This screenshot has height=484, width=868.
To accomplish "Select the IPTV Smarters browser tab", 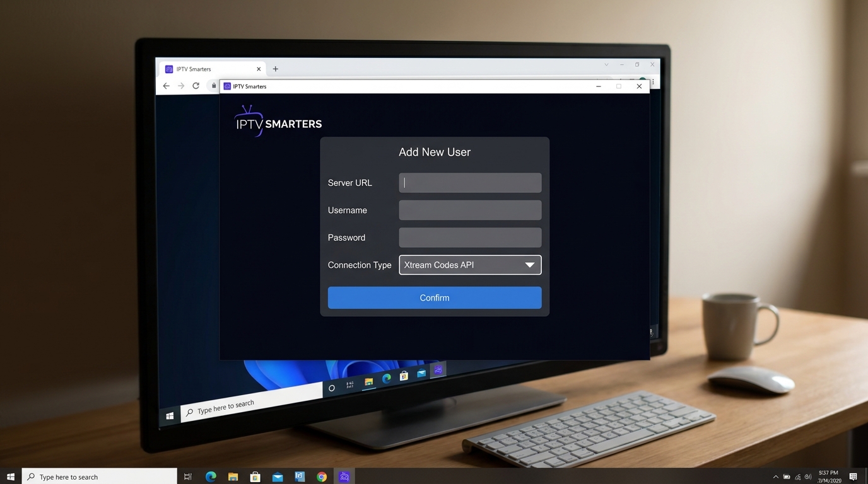I will tap(211, 69).
